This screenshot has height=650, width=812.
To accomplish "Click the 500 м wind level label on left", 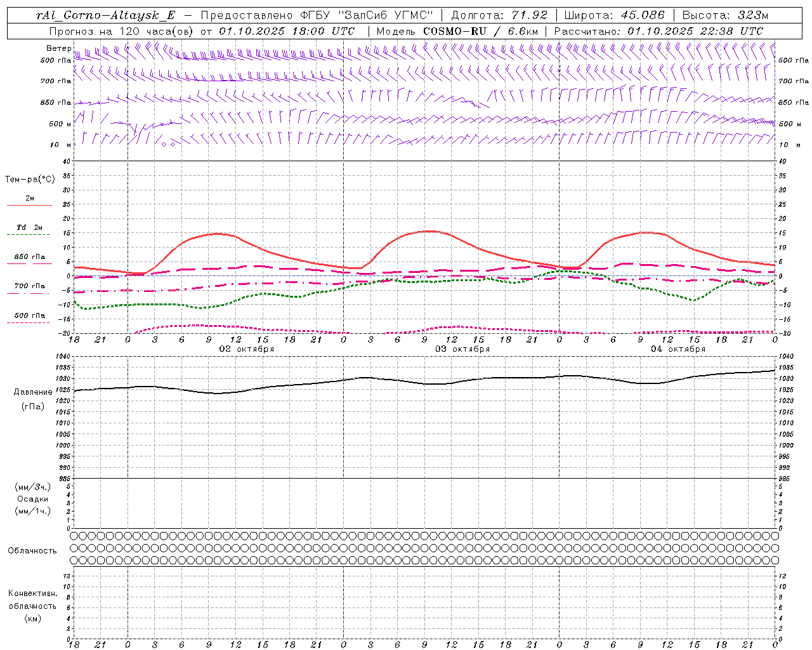I will (60, 124).
